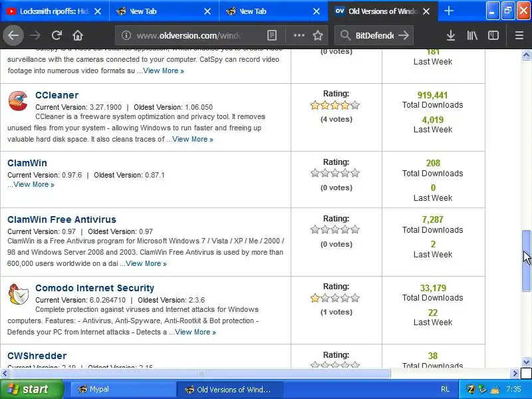Screen dimensions: 532x399
Task: Click the vertical scrollbar down arrow
Action: (x=526, y=362)
